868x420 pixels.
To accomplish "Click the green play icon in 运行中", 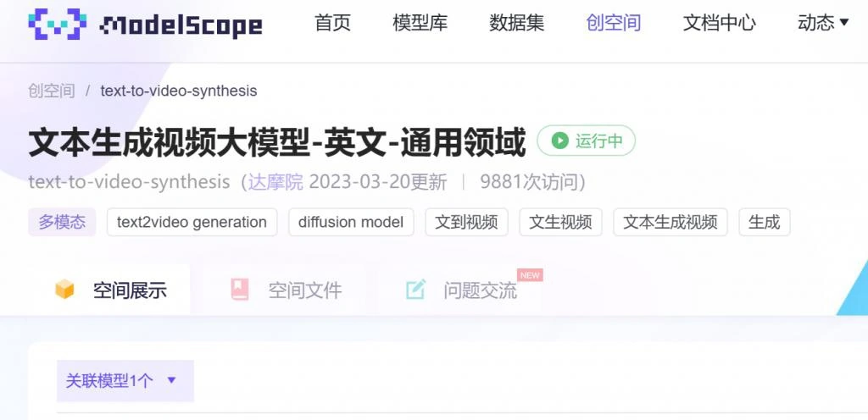I will point(559,141).
